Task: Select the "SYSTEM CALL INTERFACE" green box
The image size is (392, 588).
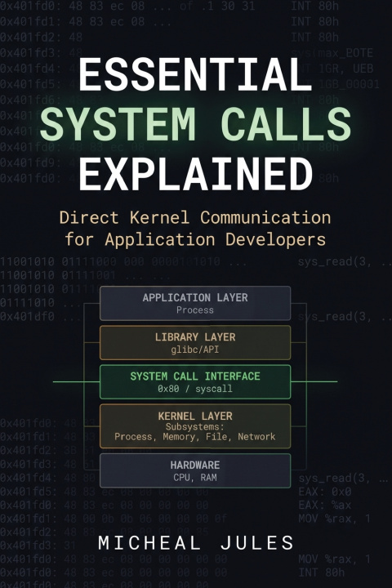Action: [x=195, y=381]
